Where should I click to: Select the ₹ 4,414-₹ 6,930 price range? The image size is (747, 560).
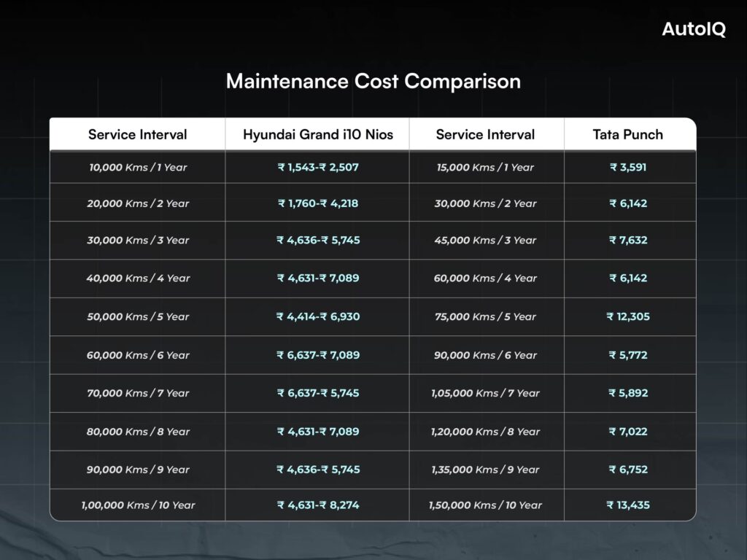[317, 316]
